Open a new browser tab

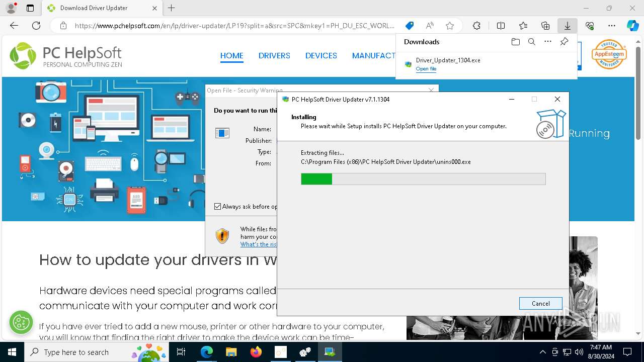pos(172,8)
